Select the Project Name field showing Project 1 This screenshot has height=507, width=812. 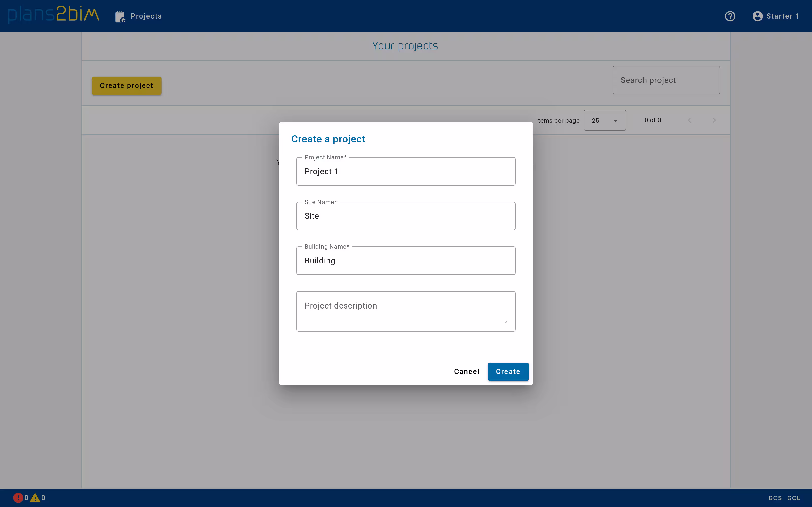tap(405, 171)
